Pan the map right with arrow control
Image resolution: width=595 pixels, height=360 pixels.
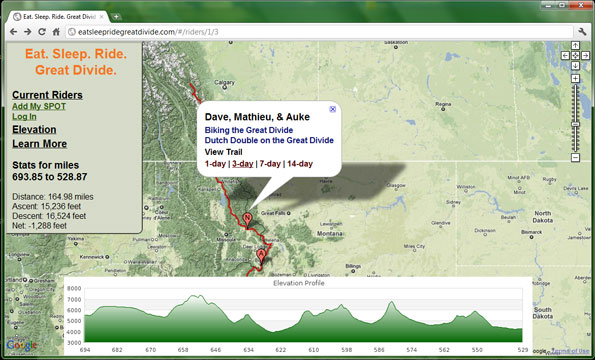tap(586, 55)
